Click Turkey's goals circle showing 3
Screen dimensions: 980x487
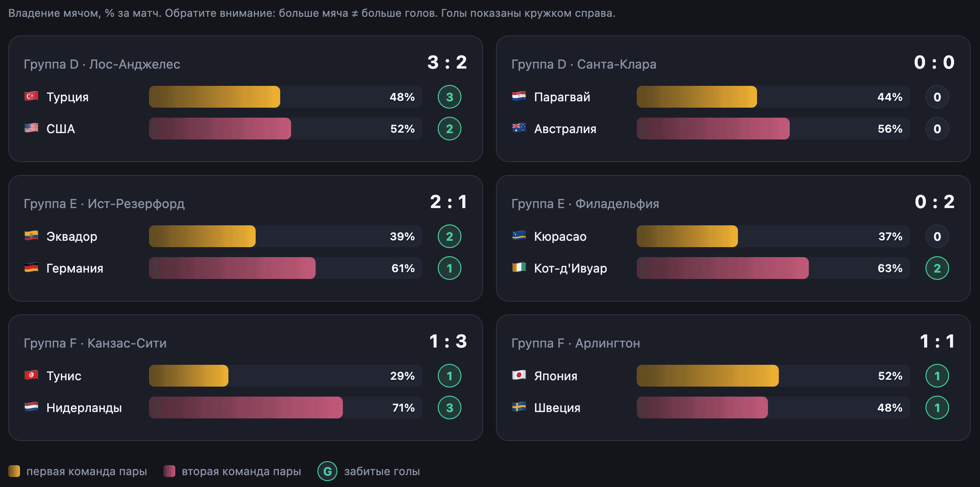point(450,97)
